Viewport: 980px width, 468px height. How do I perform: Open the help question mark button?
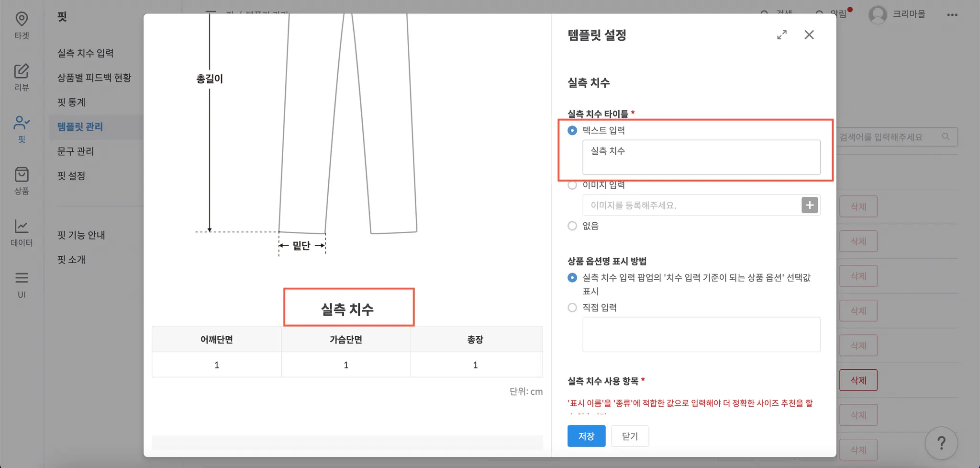[x=941, y=443]
